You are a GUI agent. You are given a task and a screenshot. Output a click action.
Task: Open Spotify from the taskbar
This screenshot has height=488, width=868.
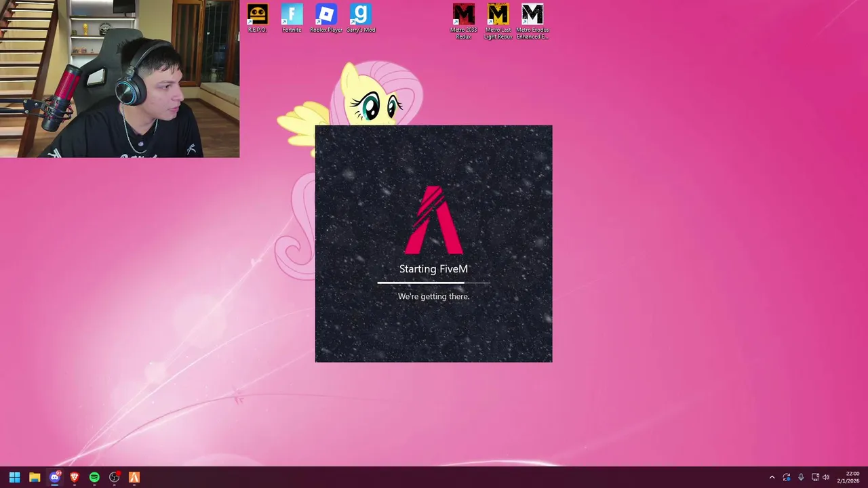(94, 477)
